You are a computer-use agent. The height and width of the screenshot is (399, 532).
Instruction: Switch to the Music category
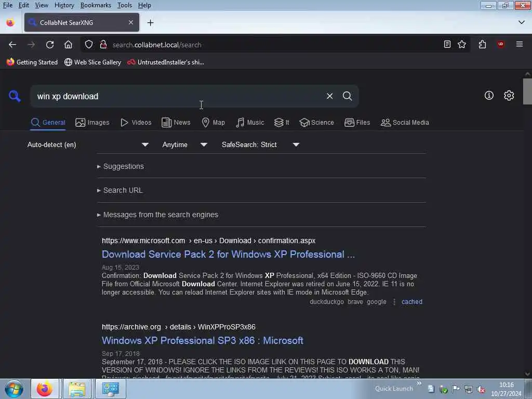(250, 123)
